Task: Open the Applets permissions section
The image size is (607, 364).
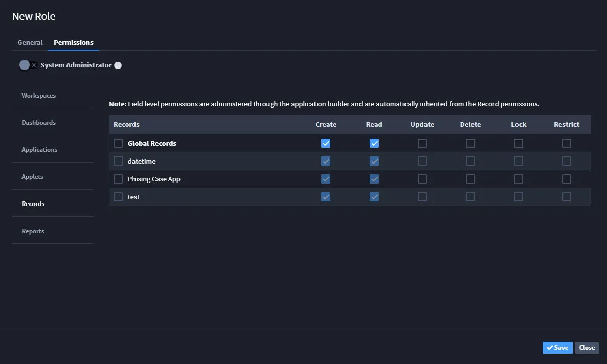Action: pyautogui.click(x=53, y=177)
